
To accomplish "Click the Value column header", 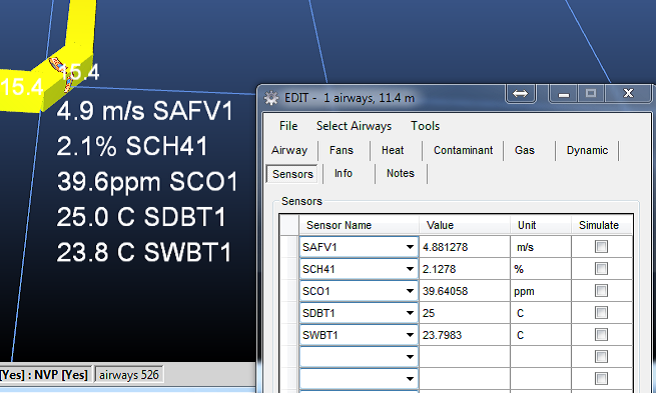I will click(464, 225).
